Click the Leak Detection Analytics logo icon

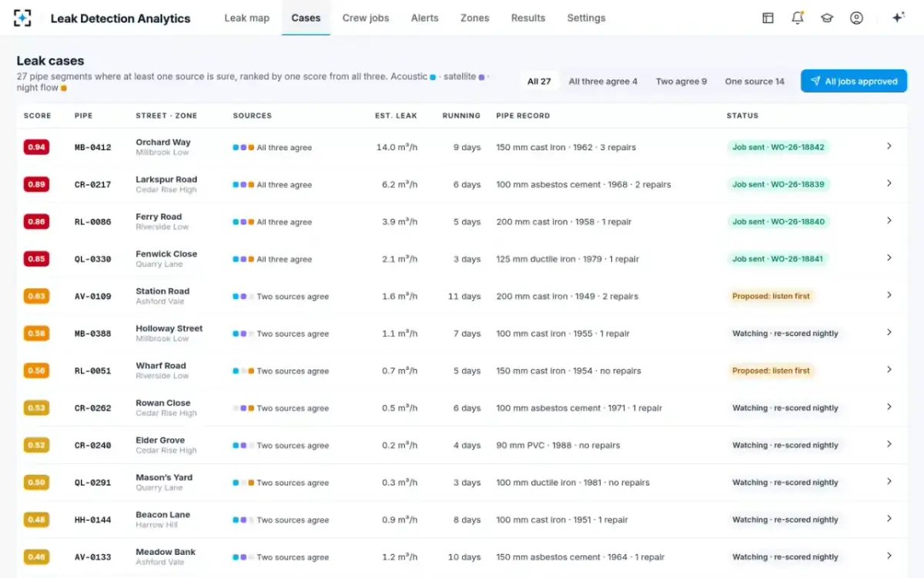click(x=22, y=18)
